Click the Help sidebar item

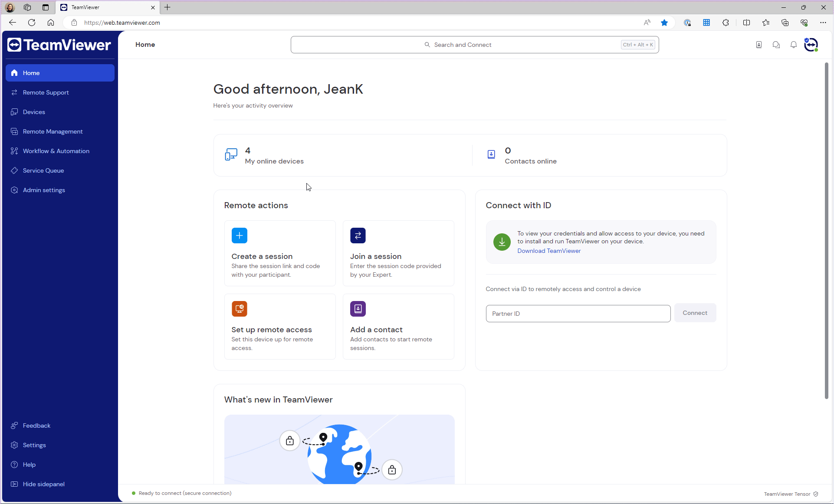[29, 464]
